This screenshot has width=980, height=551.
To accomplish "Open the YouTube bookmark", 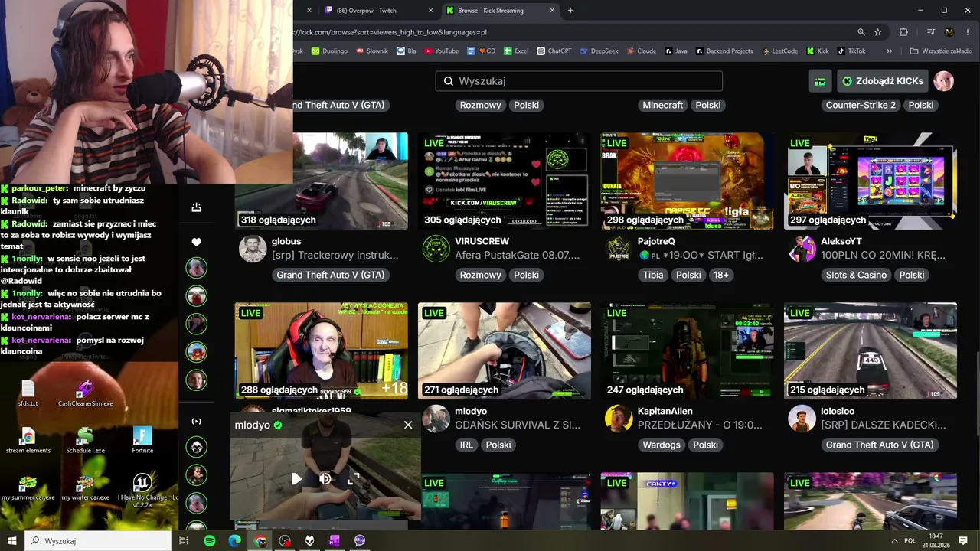I will pyautogui.click(x=441, y=51).
